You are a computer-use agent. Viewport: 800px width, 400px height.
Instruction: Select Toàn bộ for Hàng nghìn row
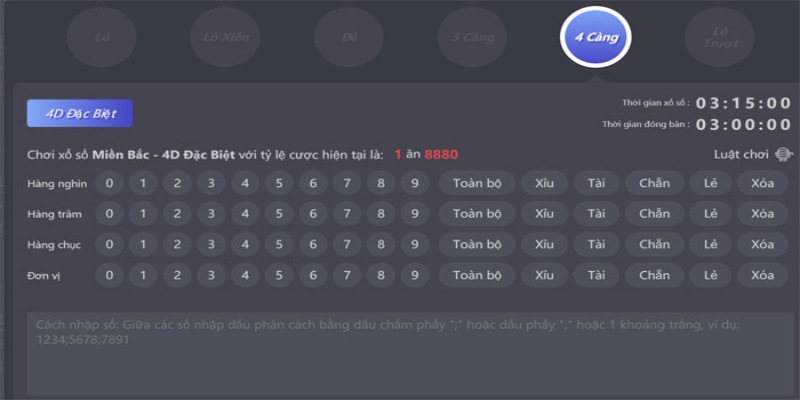476,183
